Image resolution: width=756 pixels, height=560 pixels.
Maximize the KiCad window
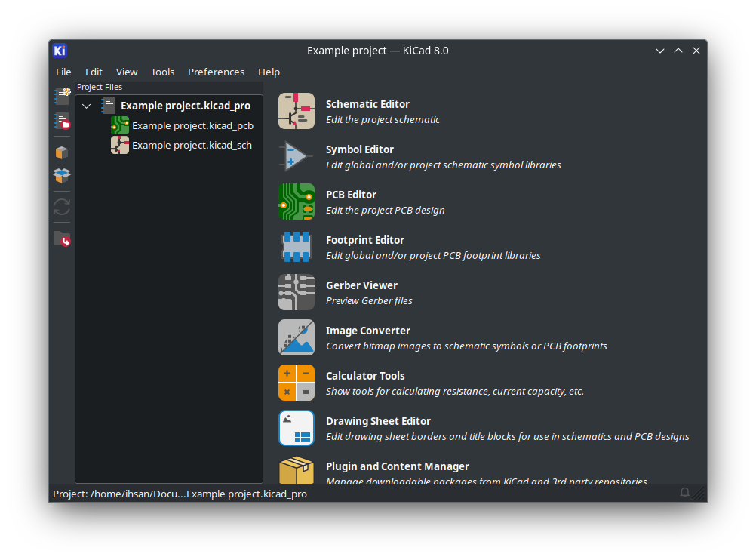pos(678,51)
